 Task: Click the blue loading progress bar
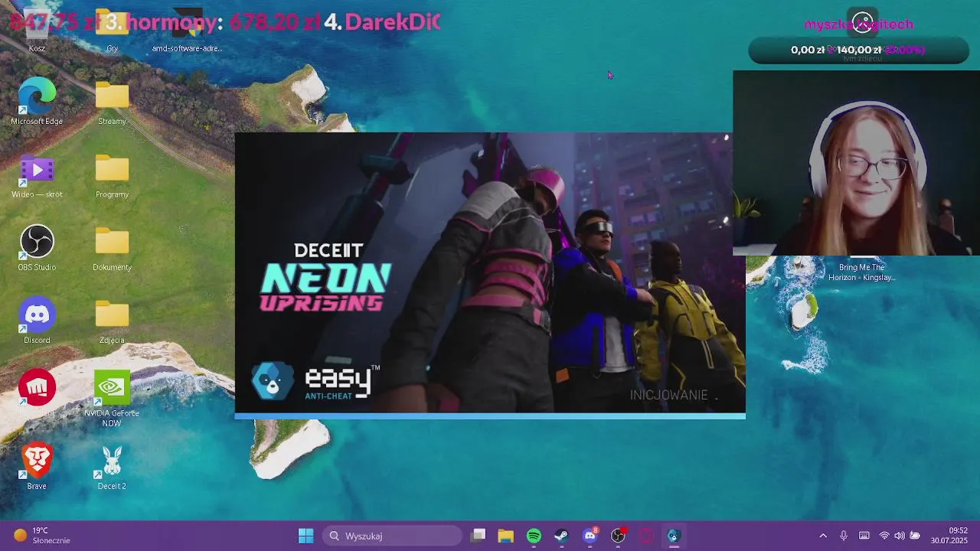(490, 416)
